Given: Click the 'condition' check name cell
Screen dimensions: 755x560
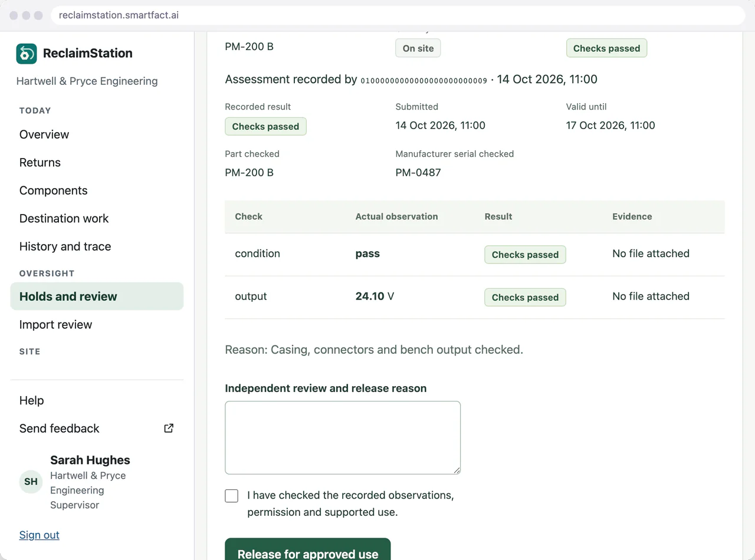Looking at the screenshot, I should (258, 254).
